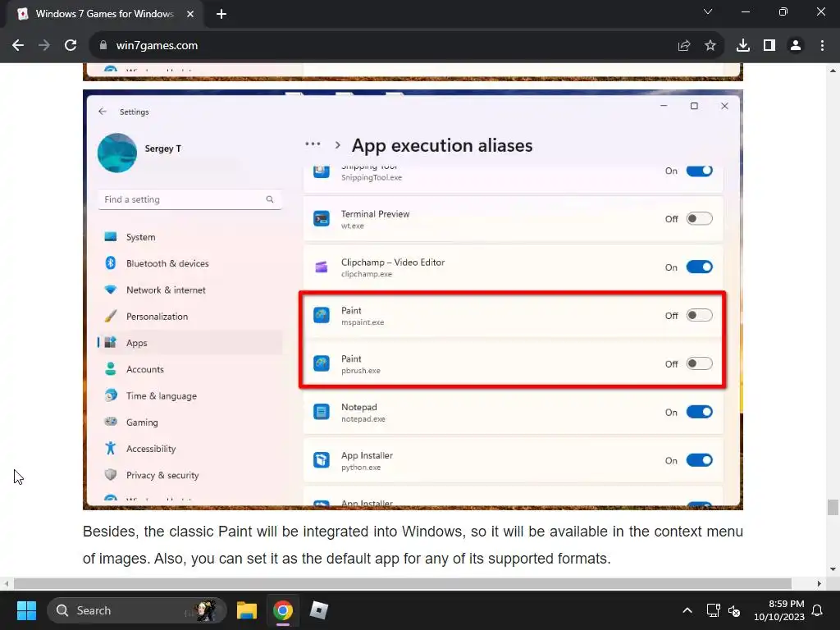840x630 pixels.
Task: Click the App Installer icon beside python.exe
Action: 322,459
